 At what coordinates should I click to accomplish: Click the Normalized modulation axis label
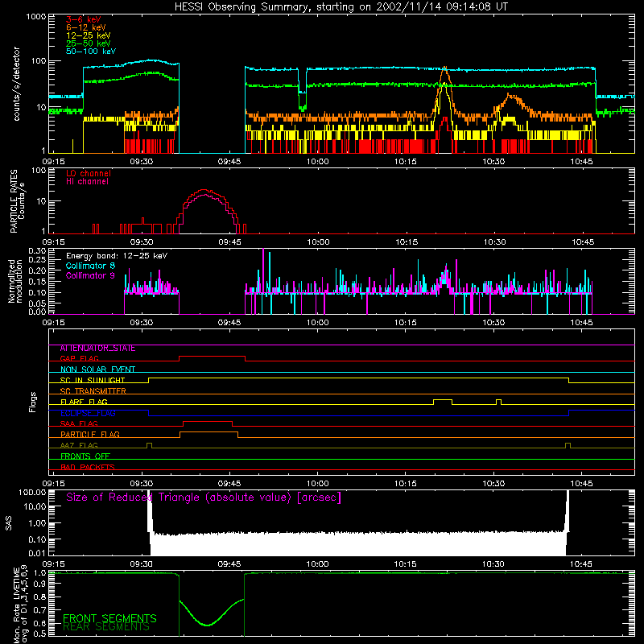[15, 281]
